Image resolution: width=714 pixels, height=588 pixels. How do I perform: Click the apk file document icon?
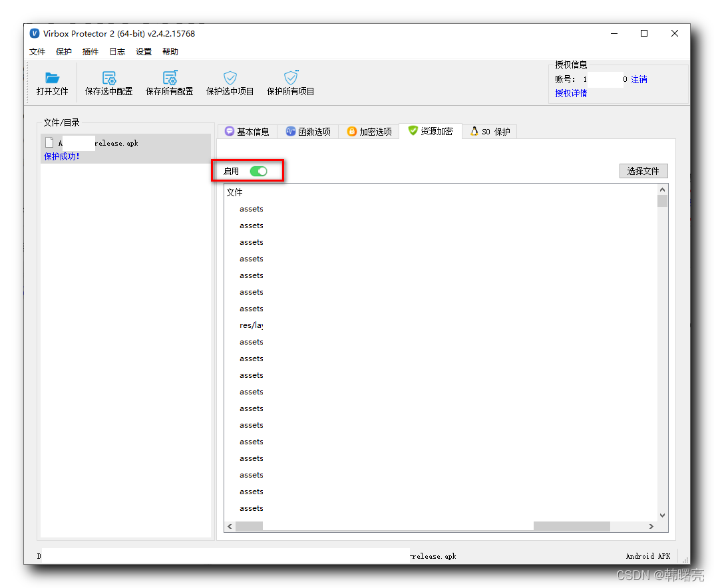pyautogui.click(x=49, y=142)
